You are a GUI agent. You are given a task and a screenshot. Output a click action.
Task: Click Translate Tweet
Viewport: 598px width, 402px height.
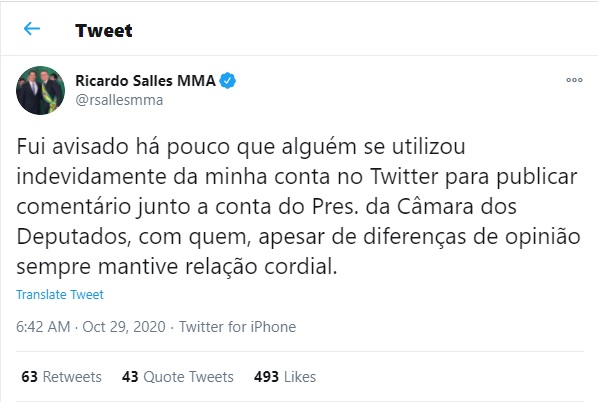pos(60,294)
